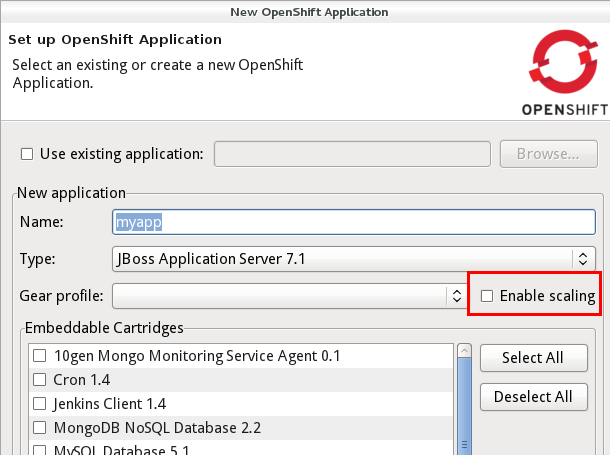The image size is (610, 455).
Task: Check the 10gen Mongo Monitoring Service Agent cartridge
Action: pyautogui.click(x=40, y=356)
